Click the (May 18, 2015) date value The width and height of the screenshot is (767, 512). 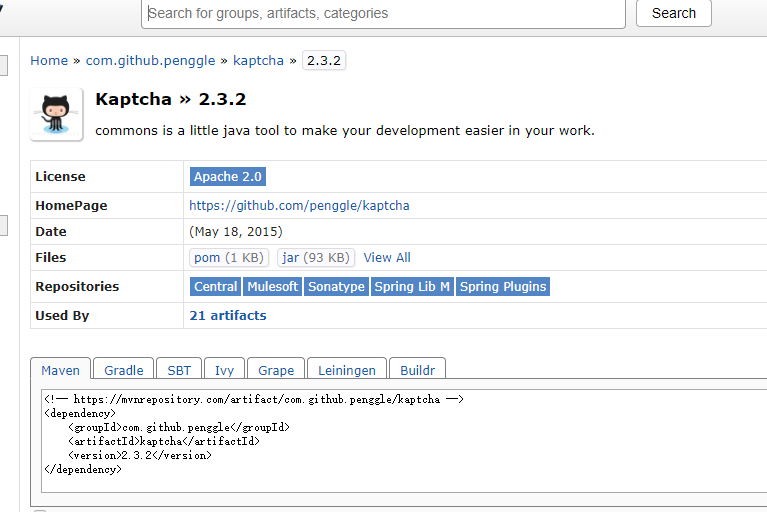pos(236,231)
